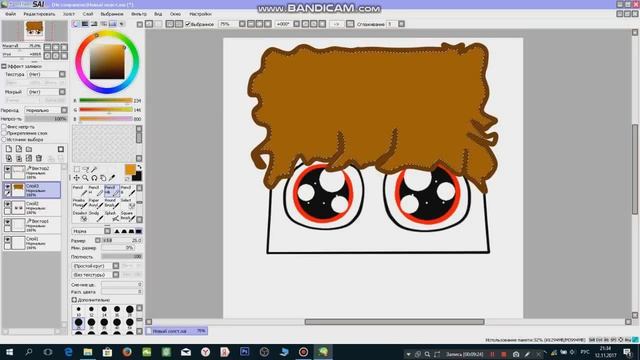The image size is (640, 360).
Task: Open the Редактировать menu
Action: click(39, 14)
